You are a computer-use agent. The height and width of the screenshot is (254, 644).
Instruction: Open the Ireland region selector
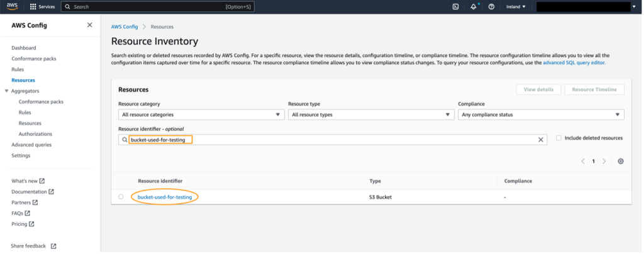pos(516,6)
